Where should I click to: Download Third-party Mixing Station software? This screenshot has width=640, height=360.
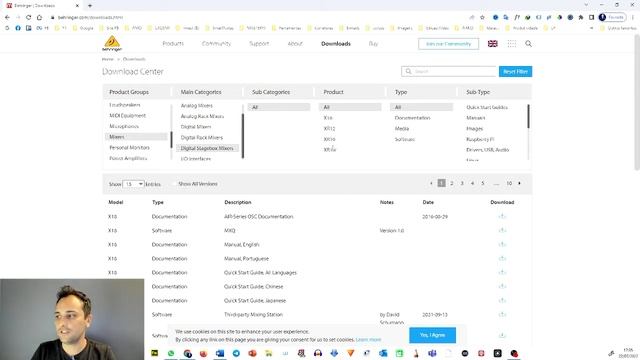502,314
